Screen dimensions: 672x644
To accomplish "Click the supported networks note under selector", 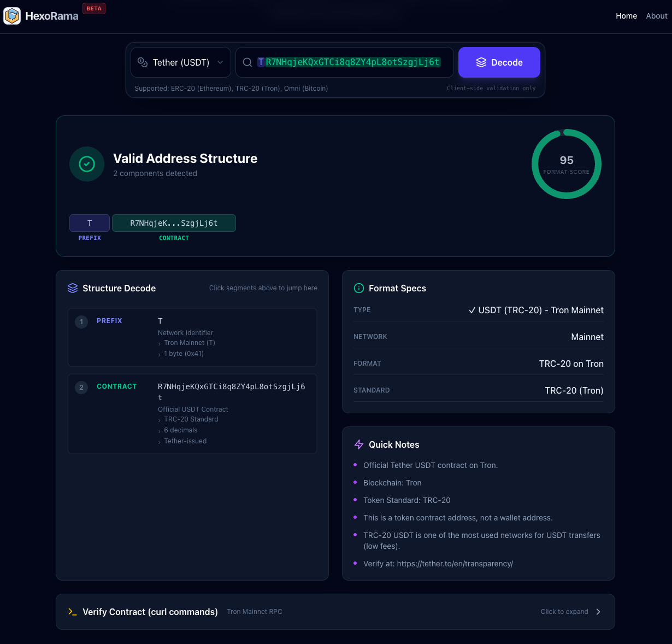I will (231, 88).
